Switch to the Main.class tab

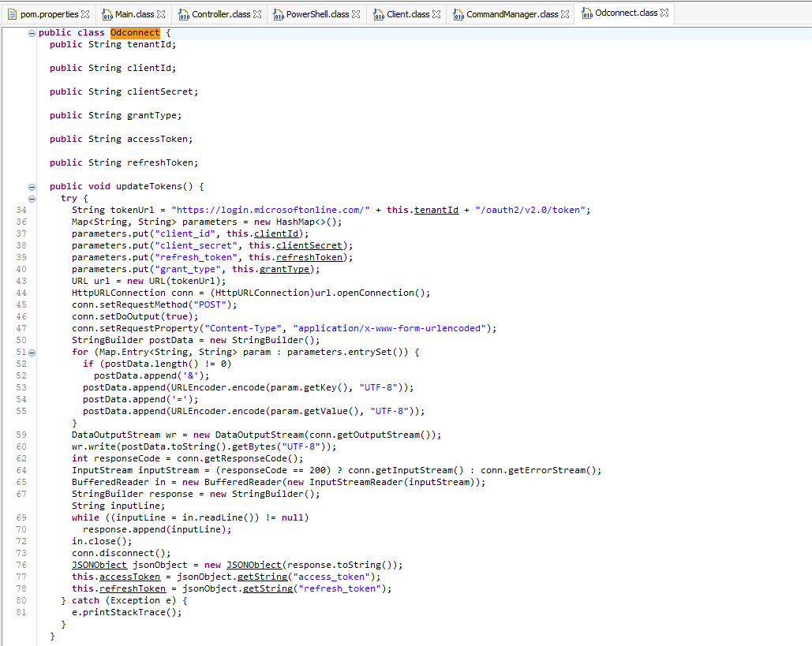point(134,14)
